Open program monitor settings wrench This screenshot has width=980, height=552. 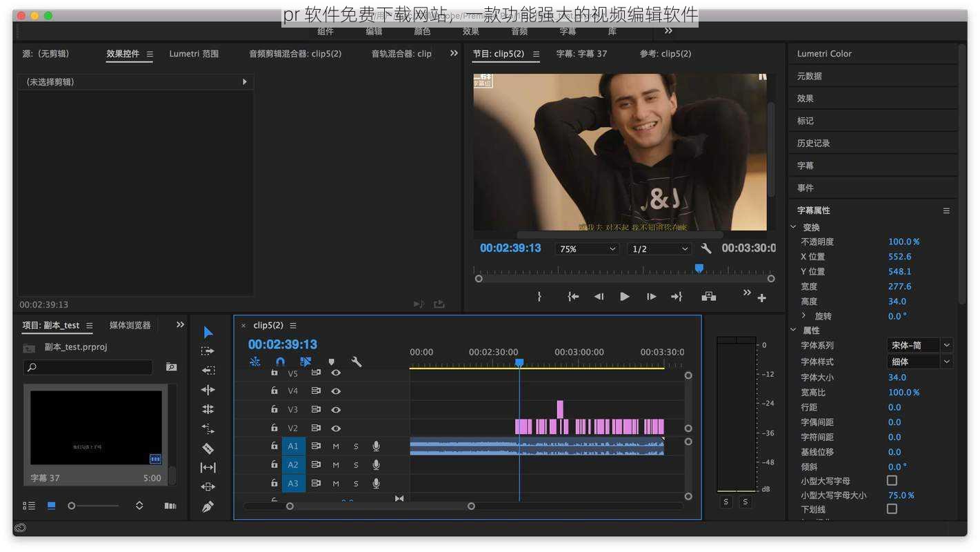pos(706,248)
